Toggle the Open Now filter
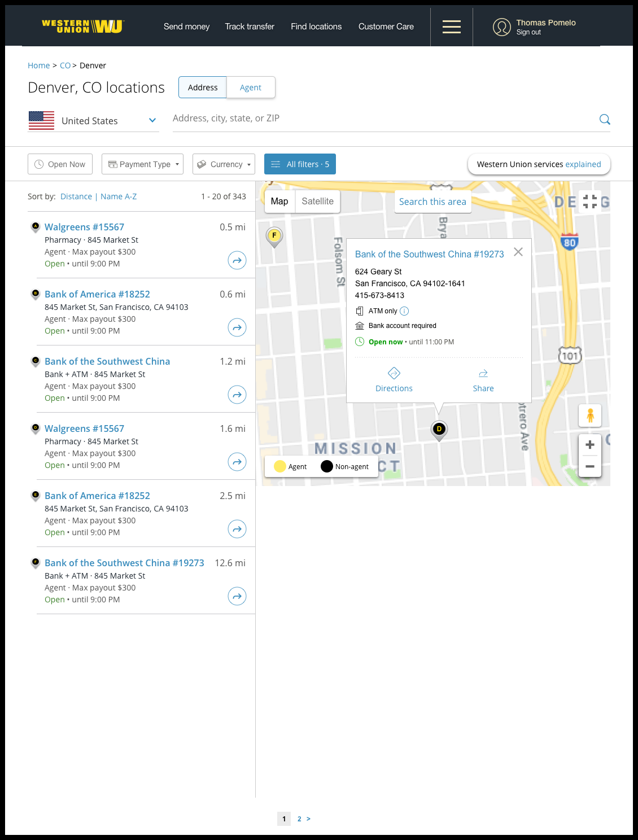This screenshot has height=840, width=638. [60, 164]
